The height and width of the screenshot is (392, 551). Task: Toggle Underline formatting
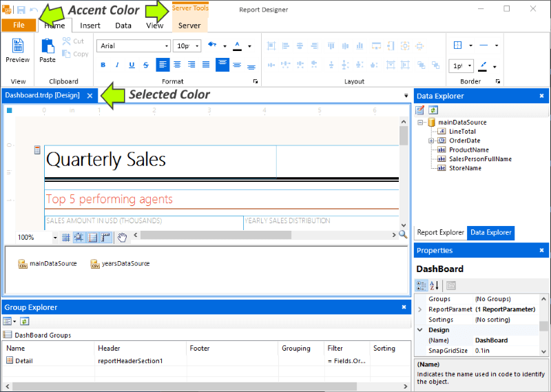click(132, 65)
